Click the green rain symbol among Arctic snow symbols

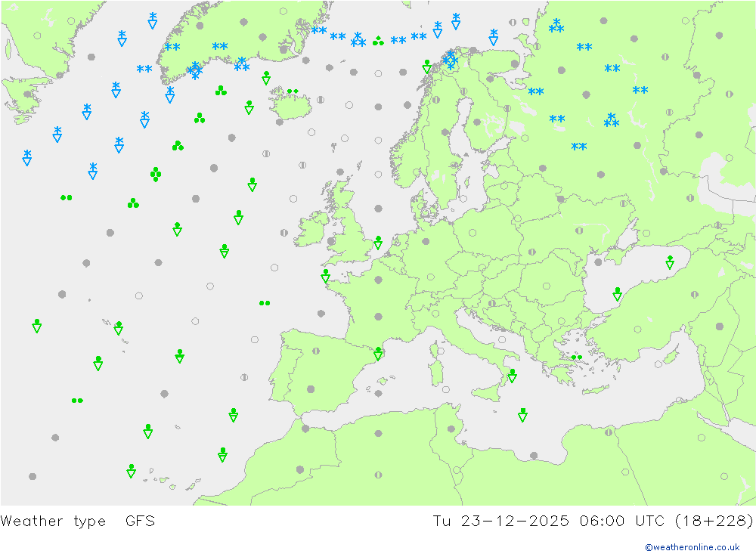tap(379, 41)
